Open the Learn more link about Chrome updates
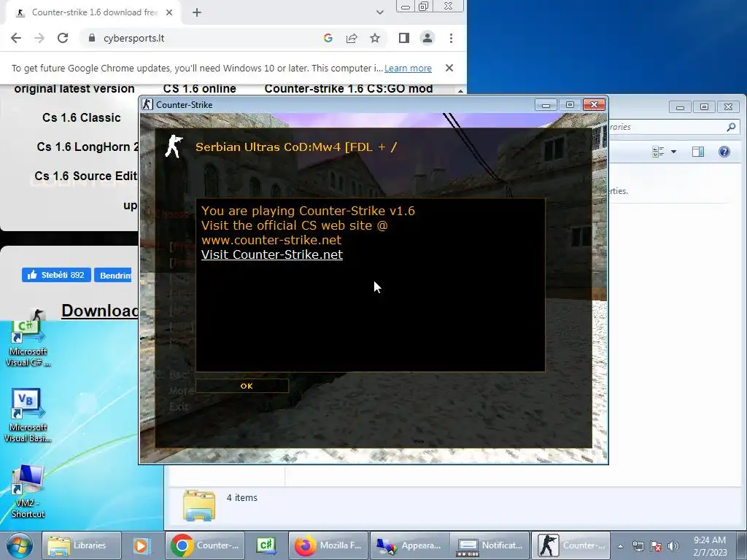The width and height of the screenshot is (747, 560). tap(408, 68)
